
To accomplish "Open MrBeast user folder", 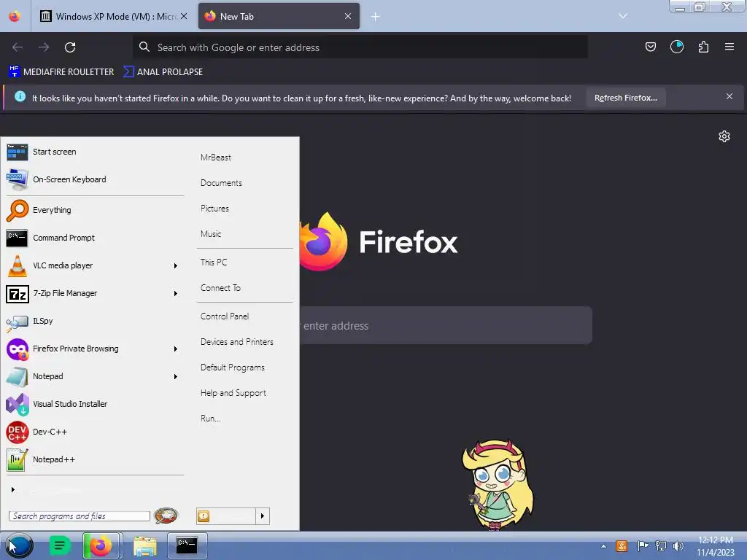I will tap(216, 157).
